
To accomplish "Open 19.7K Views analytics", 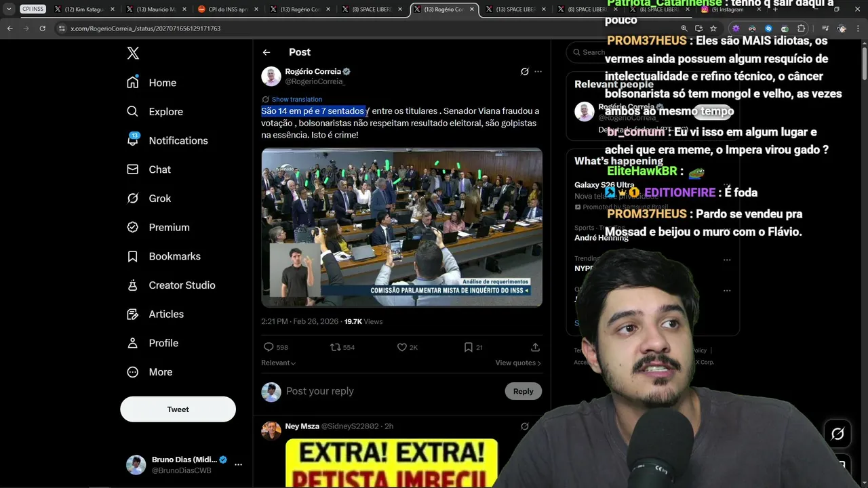I will click(x=363, y=321).
